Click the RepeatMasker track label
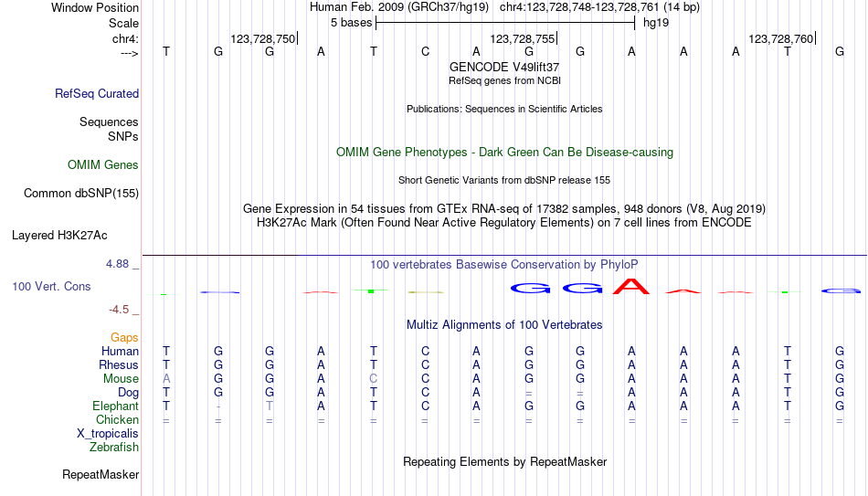Image resolution: width=868 pixels, height=496 pixels. 101,474
